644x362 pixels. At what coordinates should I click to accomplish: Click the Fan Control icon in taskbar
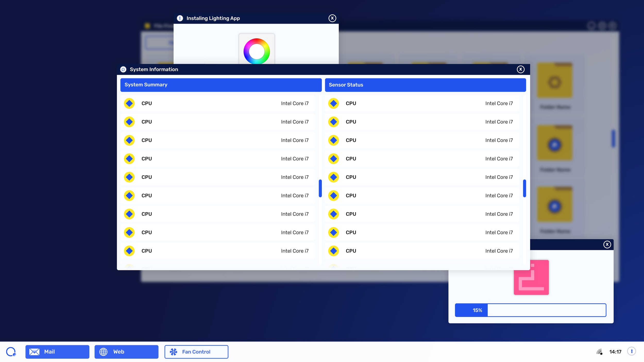click(x=174, y=352)
